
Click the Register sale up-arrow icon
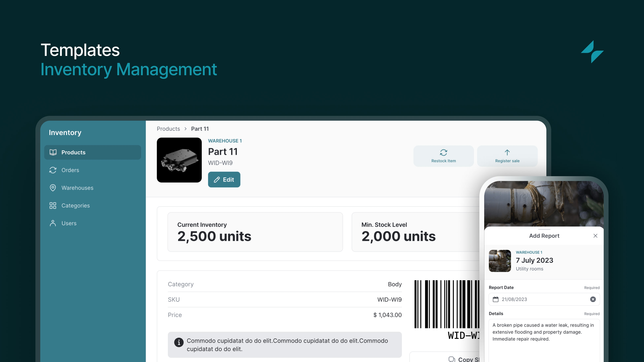(507, 152)
